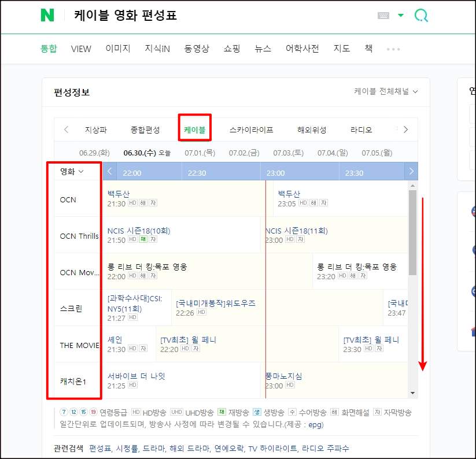
Task: Open [과학수사대]CSI: NY5(11회) program
Action: point(135,303)
